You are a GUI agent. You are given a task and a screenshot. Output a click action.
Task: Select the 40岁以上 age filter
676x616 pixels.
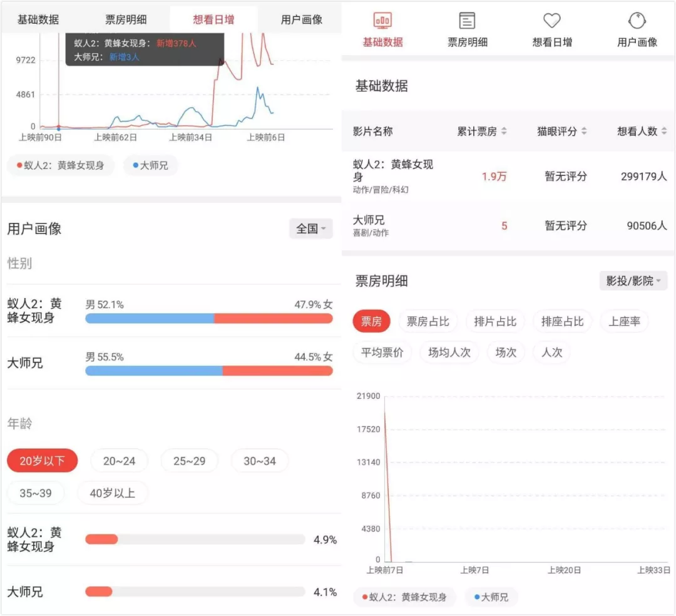point(113,493)
